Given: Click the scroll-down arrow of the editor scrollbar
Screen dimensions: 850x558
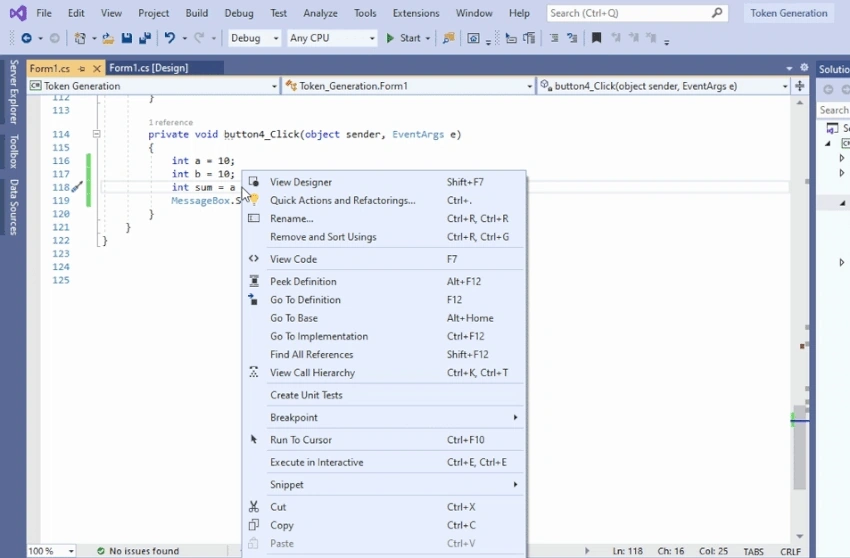Looking at the screenshot, I should pyautogui.click(x=800, y=536).
